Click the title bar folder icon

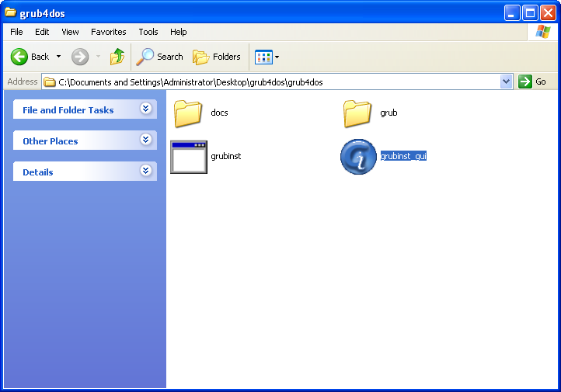pyautogui.click(x=10, y=12)
